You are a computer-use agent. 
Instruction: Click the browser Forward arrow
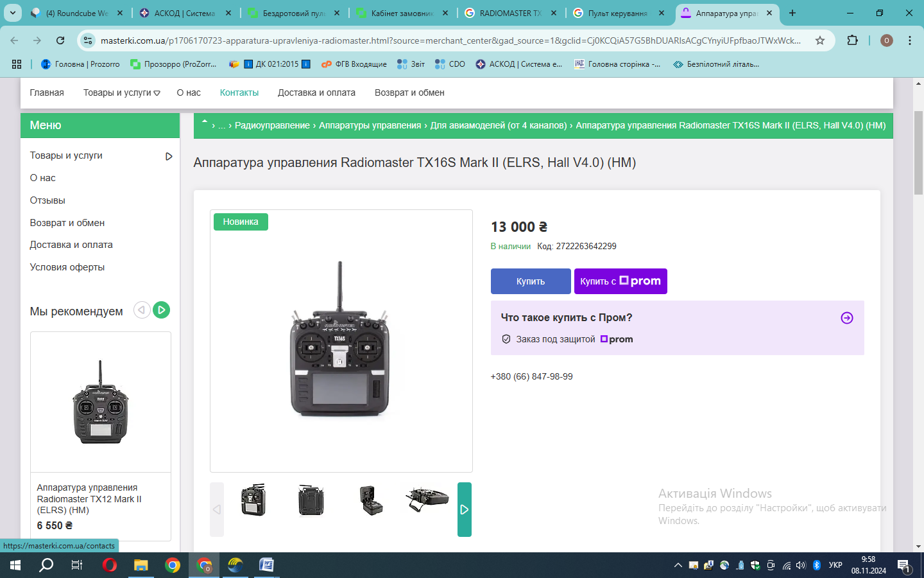point(37,40)
